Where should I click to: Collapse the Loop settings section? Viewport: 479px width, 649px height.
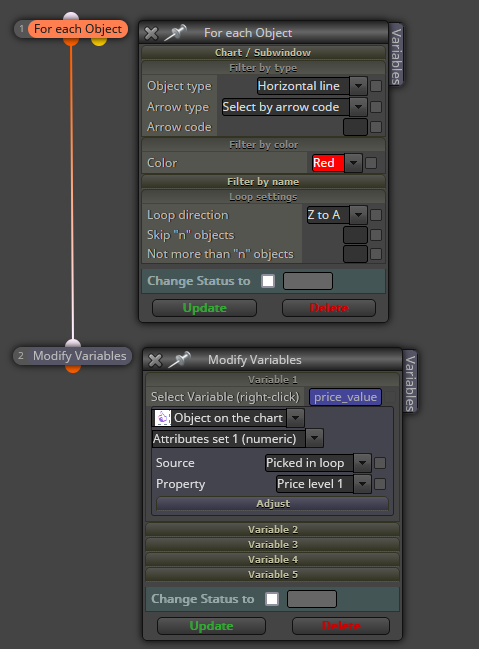click(x=263, y=197)
